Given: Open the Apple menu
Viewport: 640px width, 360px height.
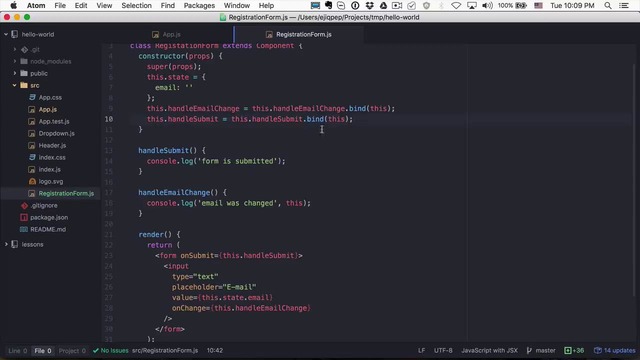Looking at the screenshot, I should tap(13, 5).
